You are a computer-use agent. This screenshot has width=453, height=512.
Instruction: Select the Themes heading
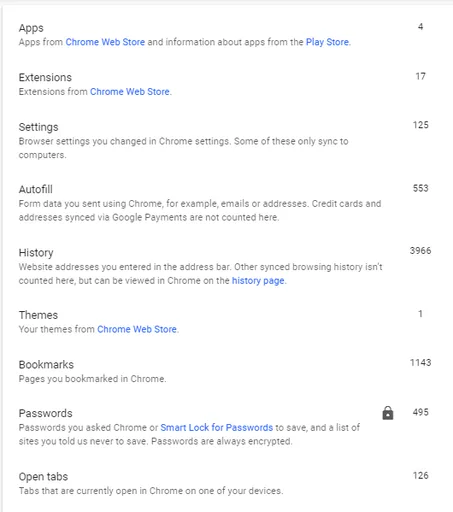(38, 315)
